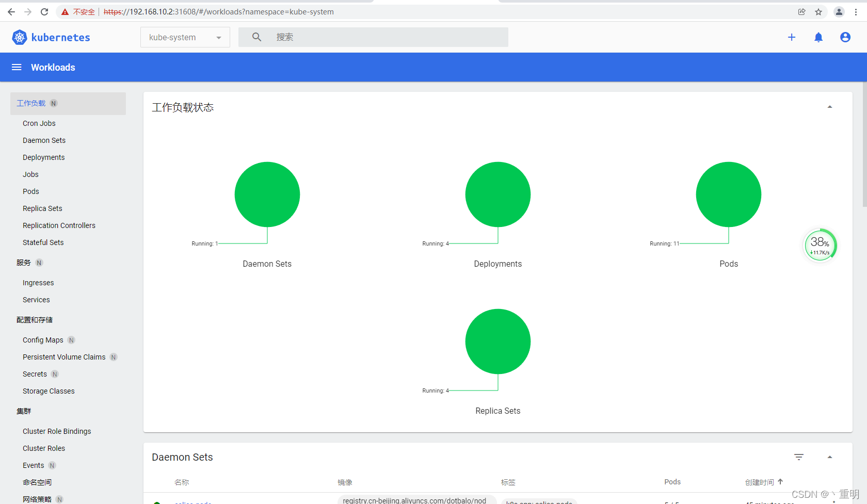
Task: Open Pods in the sidebar
Action: tap(31, 191)
